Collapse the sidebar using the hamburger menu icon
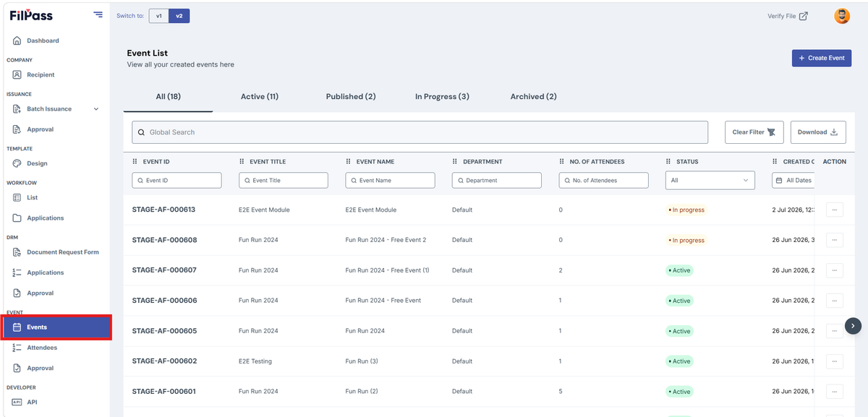 [98, 14]
